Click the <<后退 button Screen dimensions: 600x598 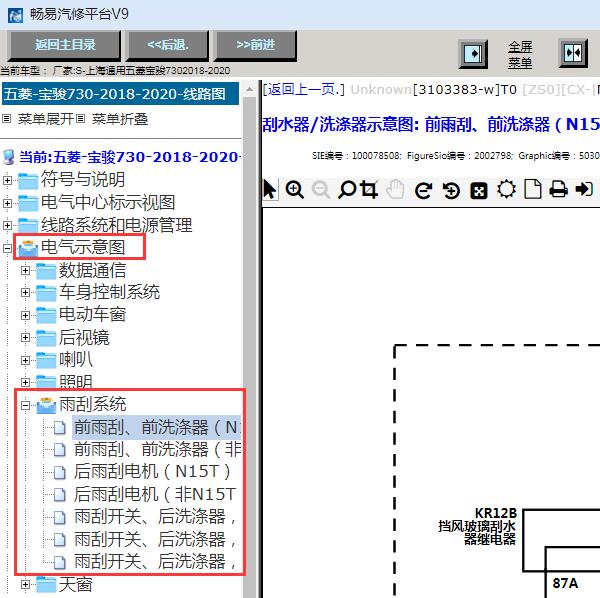[168, 46]
